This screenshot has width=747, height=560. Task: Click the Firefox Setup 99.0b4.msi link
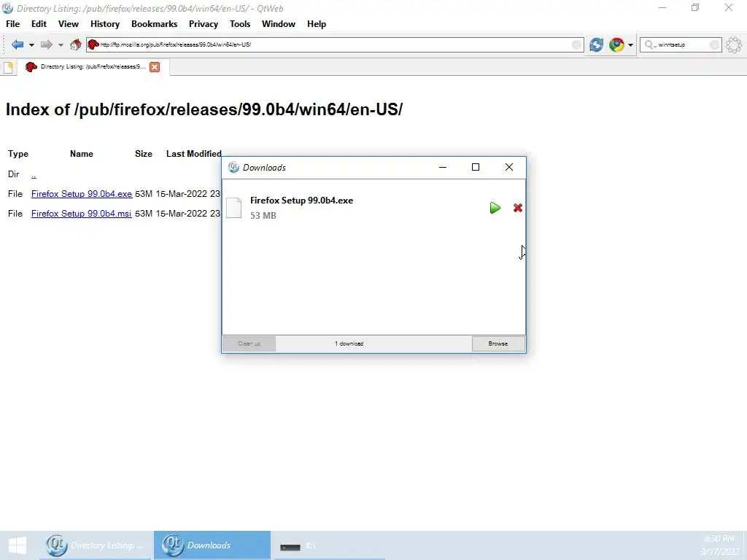81,214
